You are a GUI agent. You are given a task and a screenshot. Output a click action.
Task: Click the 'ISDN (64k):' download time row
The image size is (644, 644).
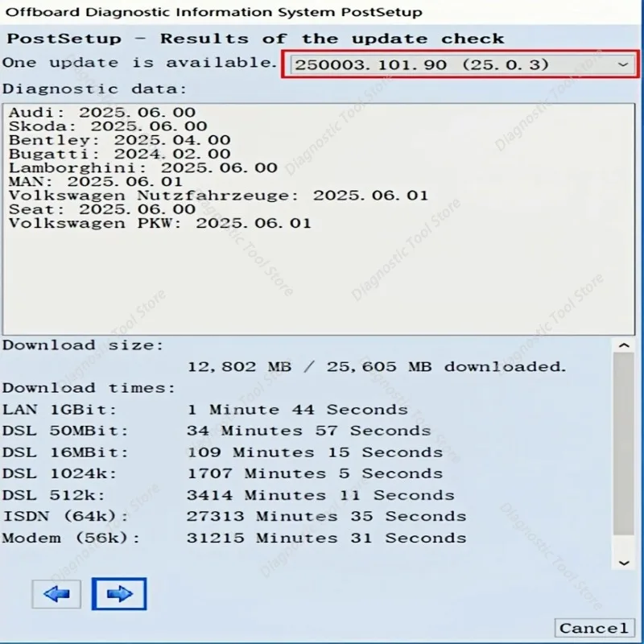[234, 516]
